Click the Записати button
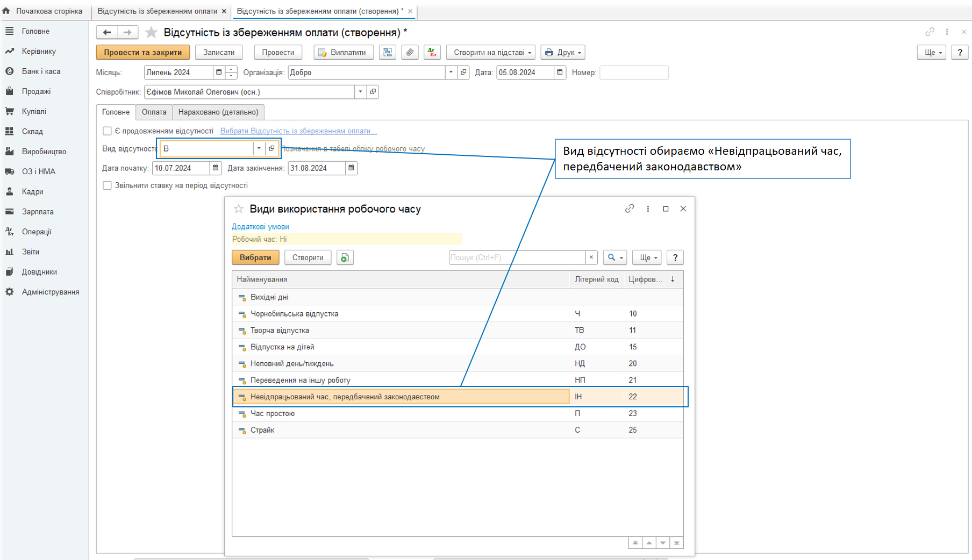The height and width of the screenshot is (560, 972). (219, 52)
